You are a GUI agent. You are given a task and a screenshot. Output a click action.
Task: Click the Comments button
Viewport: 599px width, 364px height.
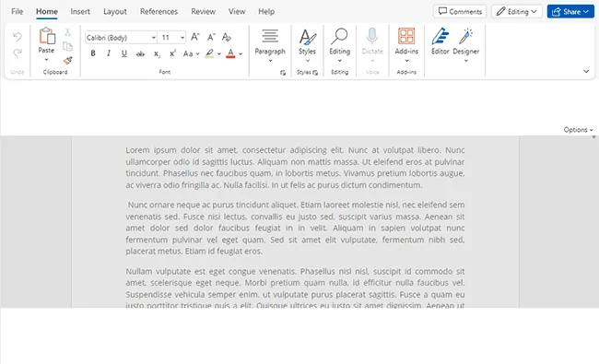click(x=460, y=11)
